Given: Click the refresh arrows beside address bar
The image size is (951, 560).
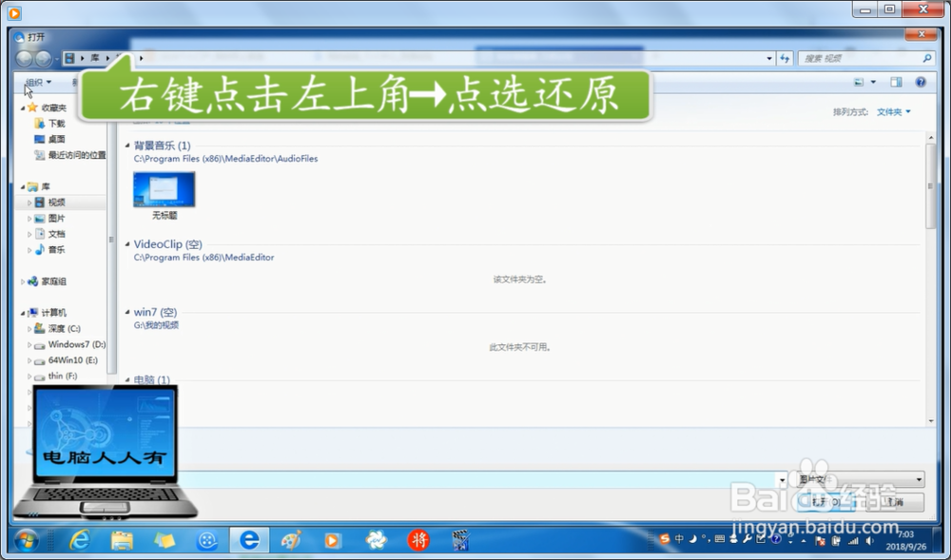Looking at the screenshot, I should [785, 58].
